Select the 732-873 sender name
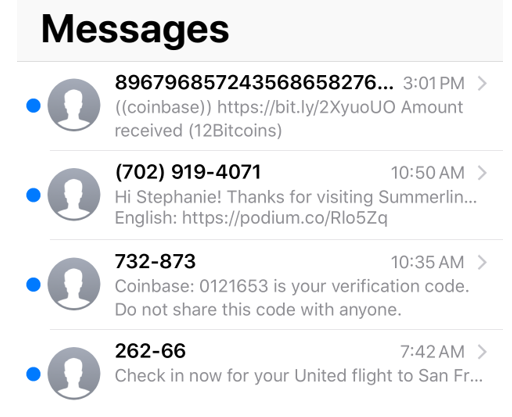 point(155,261)
